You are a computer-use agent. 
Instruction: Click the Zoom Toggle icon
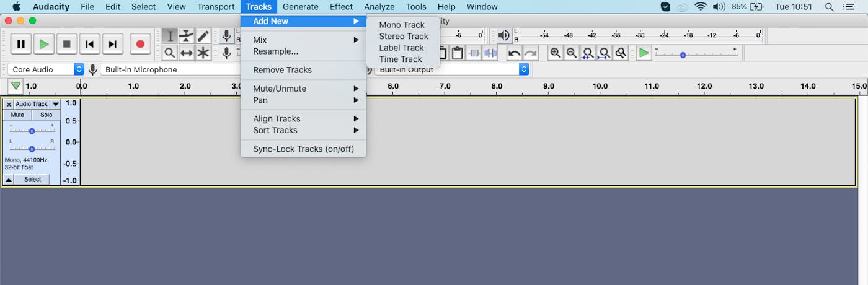coord(620,53)
